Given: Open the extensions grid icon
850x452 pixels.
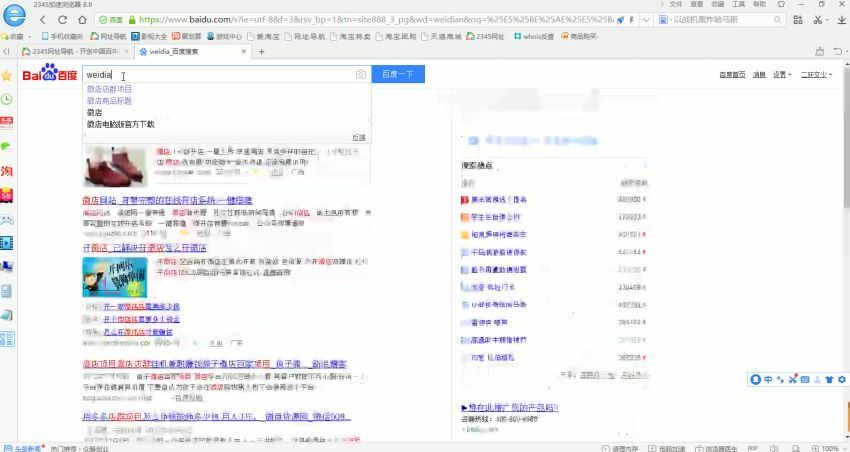Looking at the screenshot, I should coord(798,20).
